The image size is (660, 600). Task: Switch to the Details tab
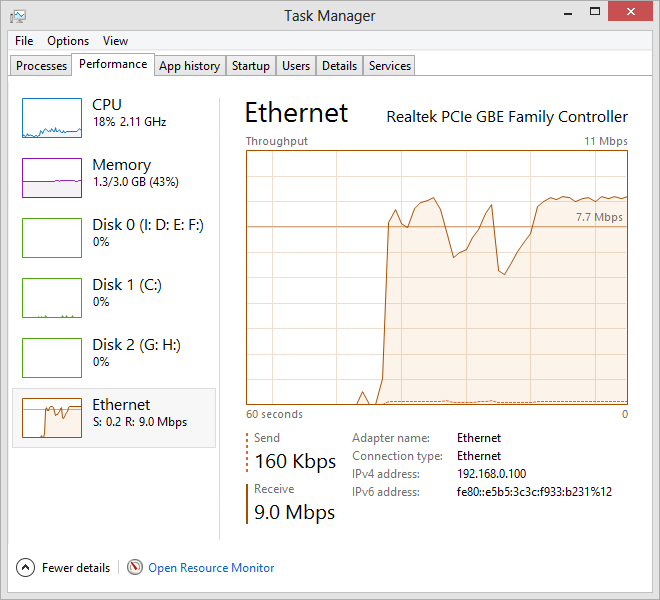point(339,66)
